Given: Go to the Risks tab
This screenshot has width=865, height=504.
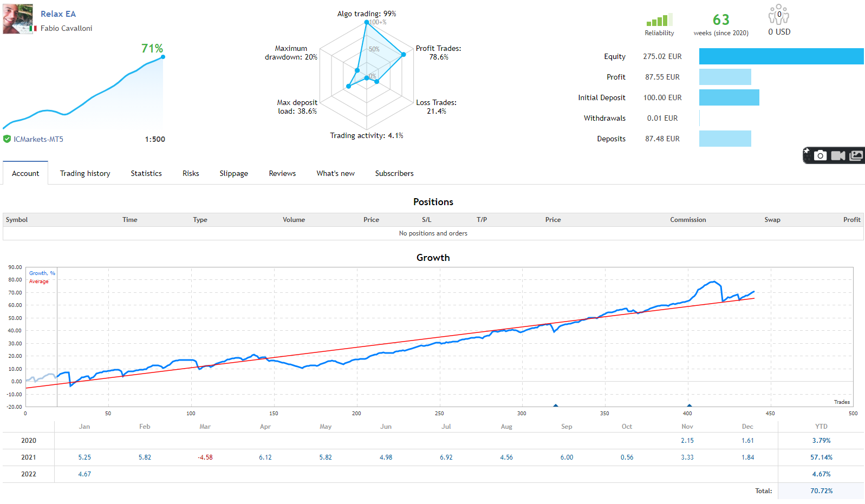Looking at the screenshot, I should click(191, 173).
